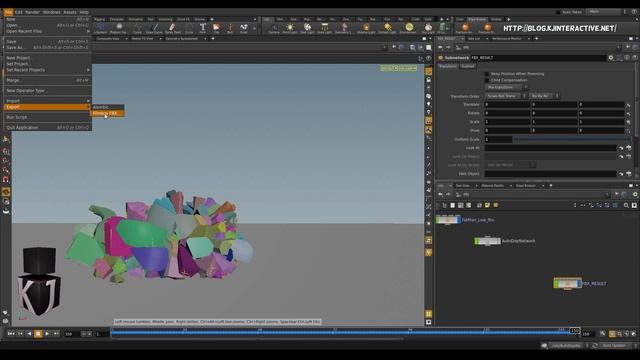The height and width of the screenshot is (360, 640).
Task: Open the Rx Ry Rz rotation order dropdown
Action: pyautogui.click(x=544, y=96)
